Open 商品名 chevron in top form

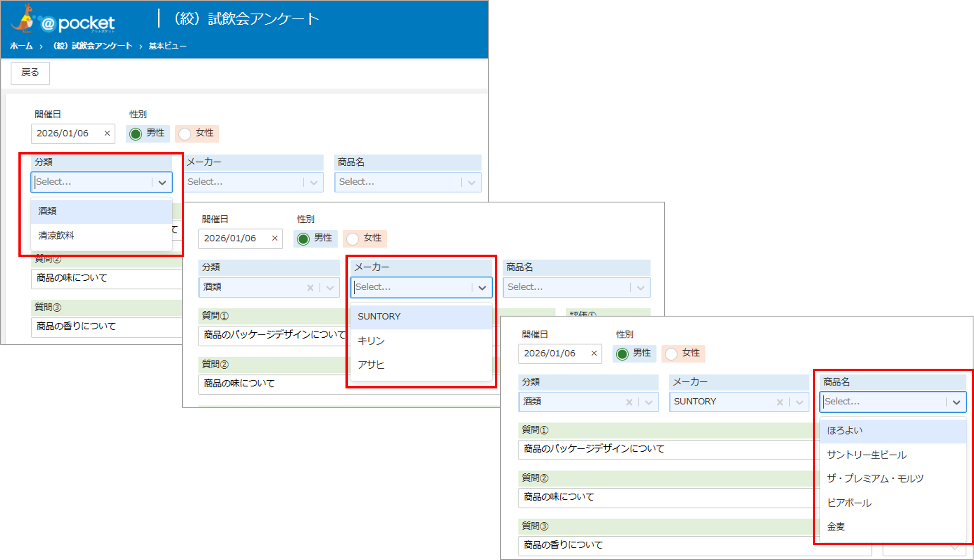pos(471,182)
